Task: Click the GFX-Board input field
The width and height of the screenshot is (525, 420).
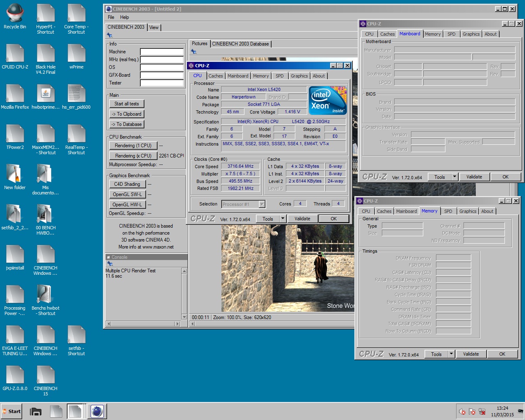Action: (162, 75)
